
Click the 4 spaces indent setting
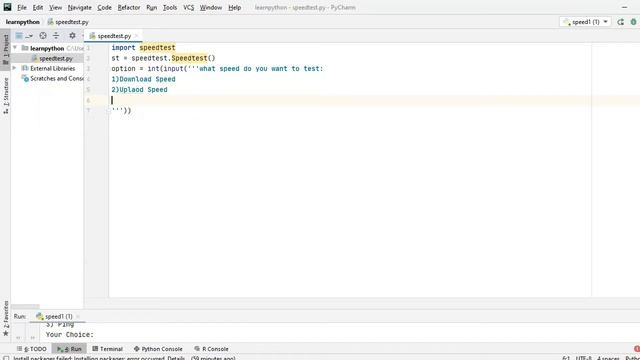click(x=608, y=358)
